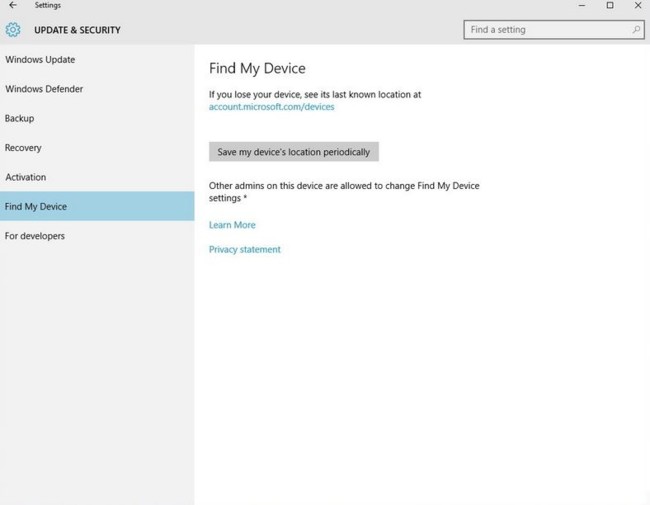Select the Find My Device sidebar item
The height and width of the screenshot is (505, 650).
(x=97, y=206)
